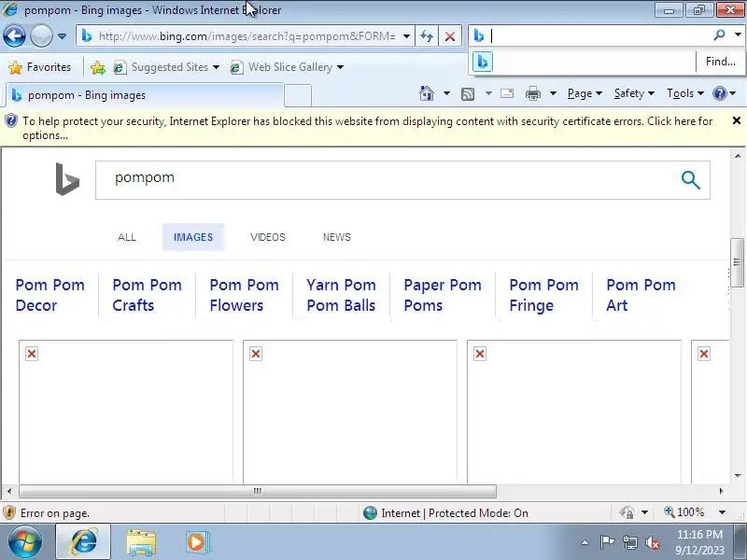Click the Error on page warning icon
The image size is (747, 560).
click(x=9, y=512)
